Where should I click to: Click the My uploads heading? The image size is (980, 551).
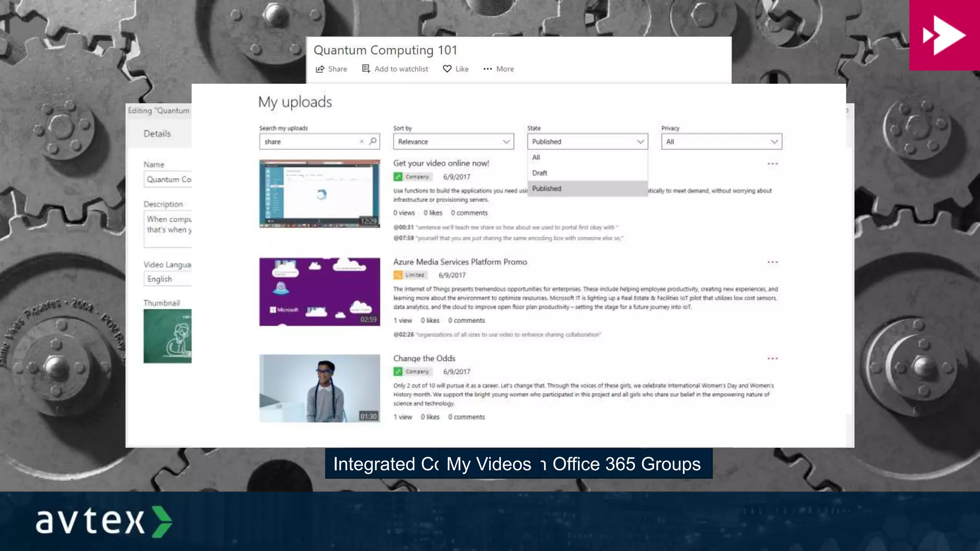[295, 102]
